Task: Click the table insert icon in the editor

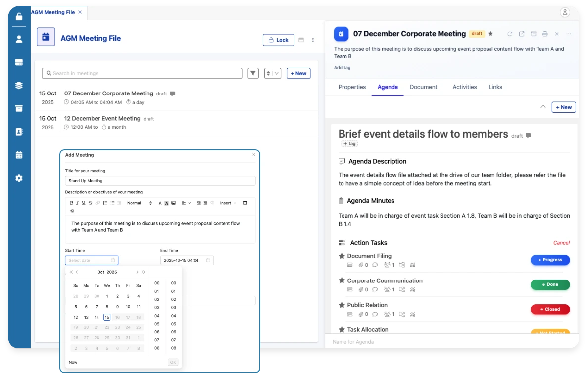Action: (x=246, y=203)
